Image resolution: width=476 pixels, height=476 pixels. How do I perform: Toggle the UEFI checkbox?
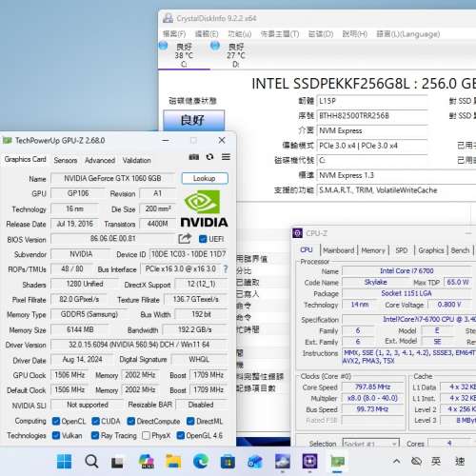coord(203,239)
